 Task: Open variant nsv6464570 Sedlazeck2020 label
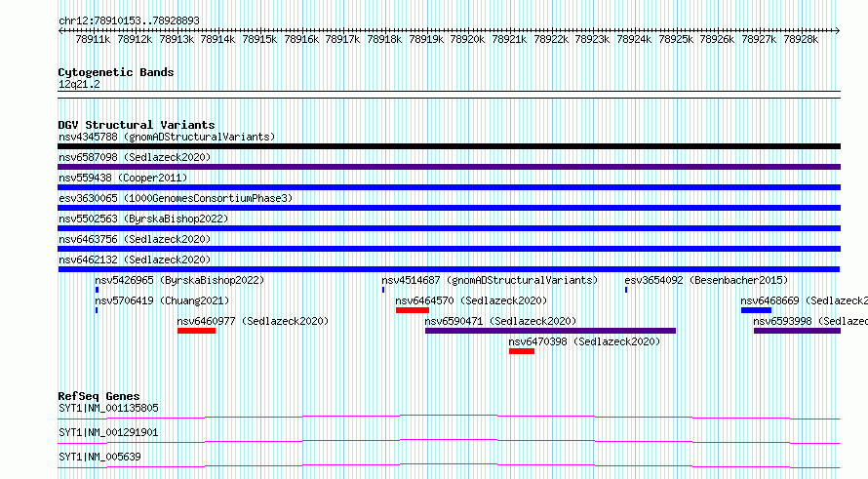471,300
